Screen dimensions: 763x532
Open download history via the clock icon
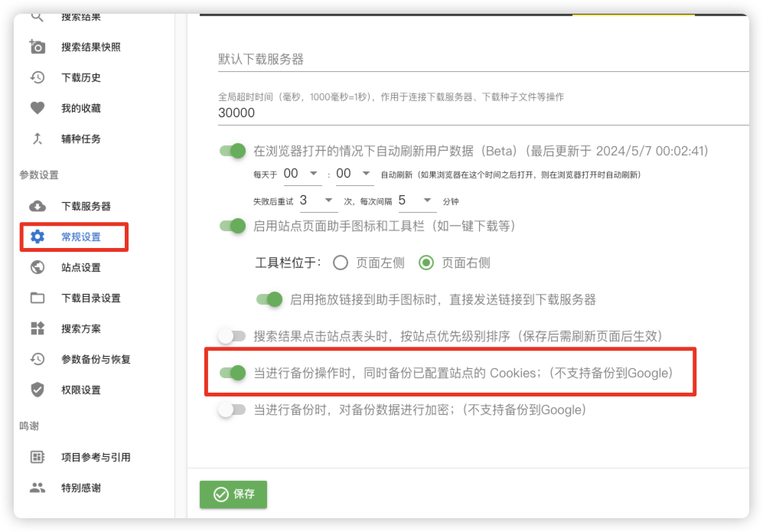(37, 77)
